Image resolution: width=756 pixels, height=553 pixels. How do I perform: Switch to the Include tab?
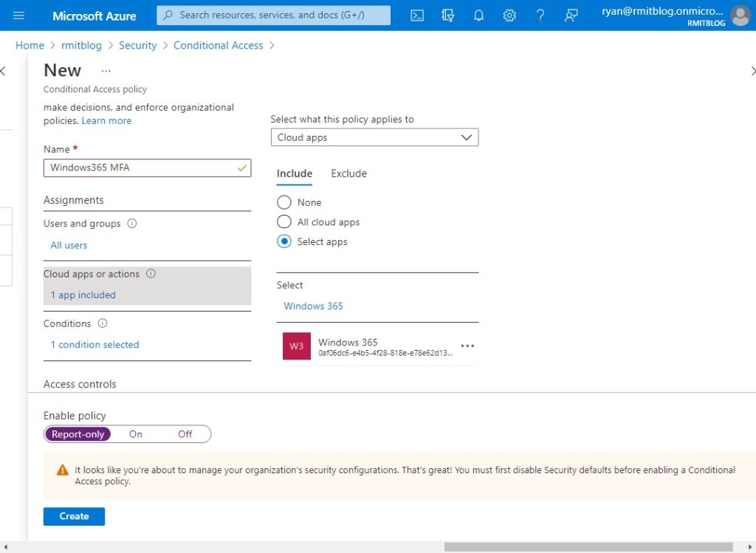click(x=294, y=174)
